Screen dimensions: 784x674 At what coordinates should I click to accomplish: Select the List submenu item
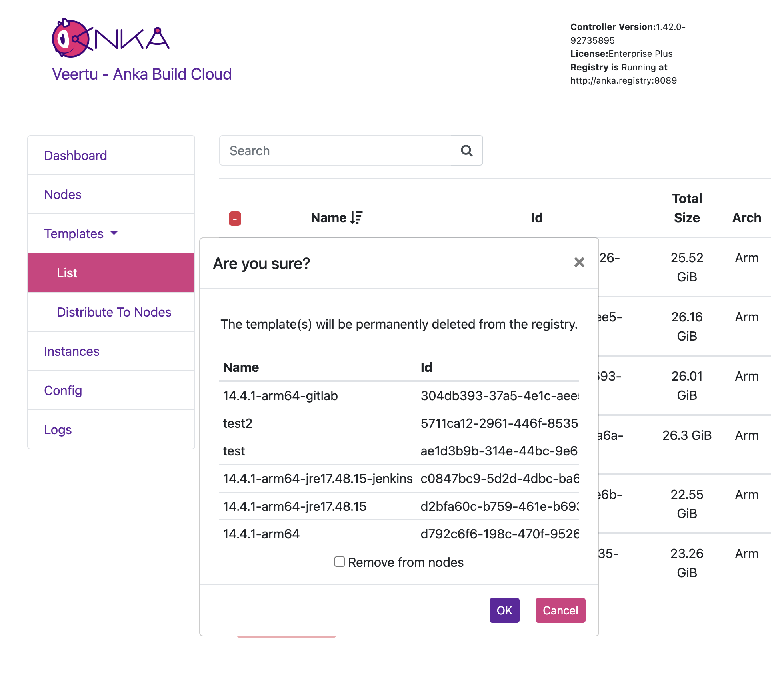point(67,273)
